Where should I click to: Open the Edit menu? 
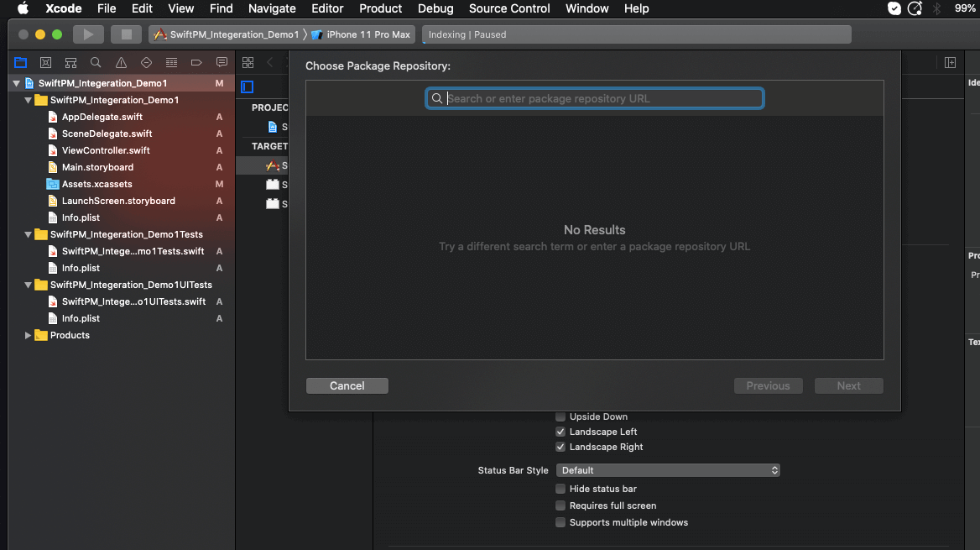pyautogui.click(x=142, y=8)
